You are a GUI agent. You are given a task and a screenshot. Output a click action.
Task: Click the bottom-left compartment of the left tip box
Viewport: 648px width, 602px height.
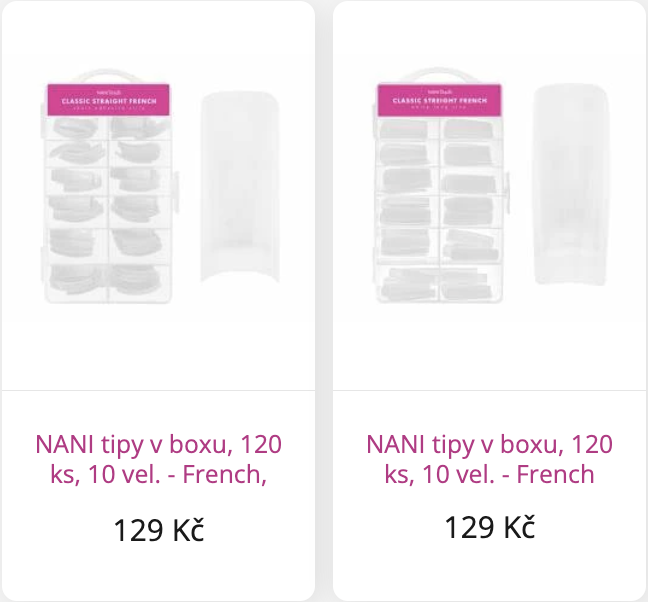coord(76,280)
